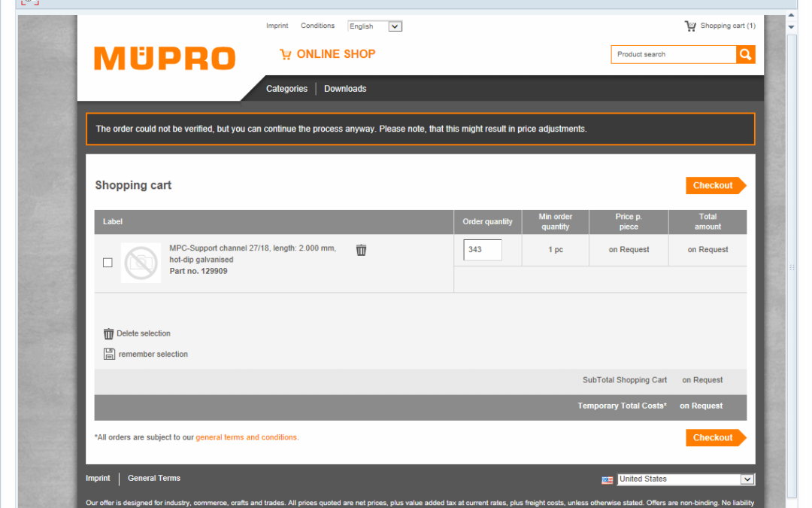This screenshot has height=508, width=812.
Task: Click the footer General Terms link
Action: click(154, 478)
